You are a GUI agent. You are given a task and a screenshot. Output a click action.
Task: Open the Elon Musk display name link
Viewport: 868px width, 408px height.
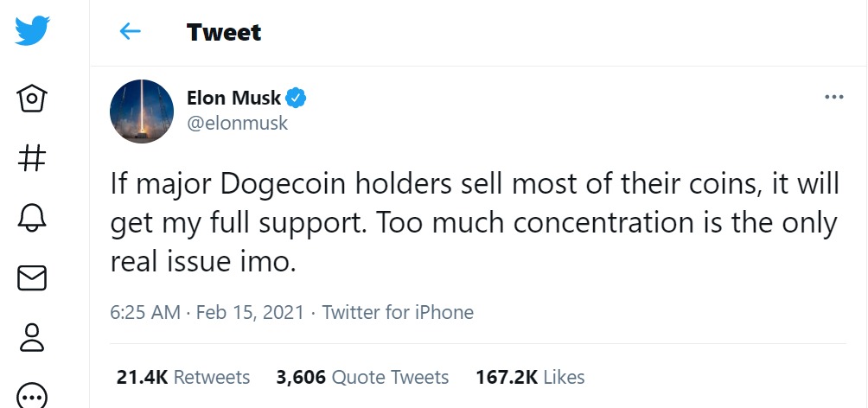point(234,98)
